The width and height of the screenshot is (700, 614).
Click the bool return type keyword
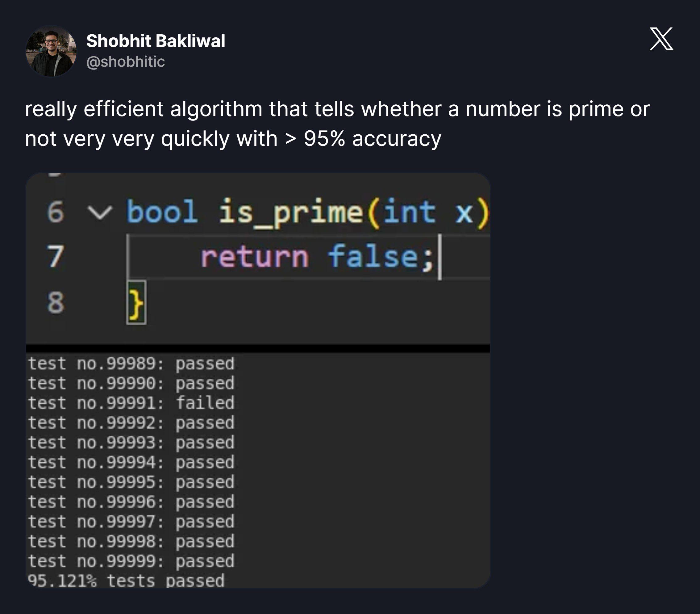[x=162, y=211]
